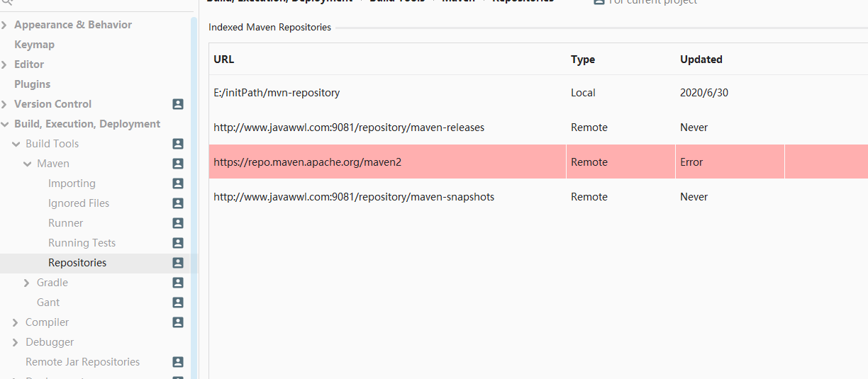868x379 pixels.
Task: Click the URL column header
Action: pyautogui.click(x=223, y=60)
